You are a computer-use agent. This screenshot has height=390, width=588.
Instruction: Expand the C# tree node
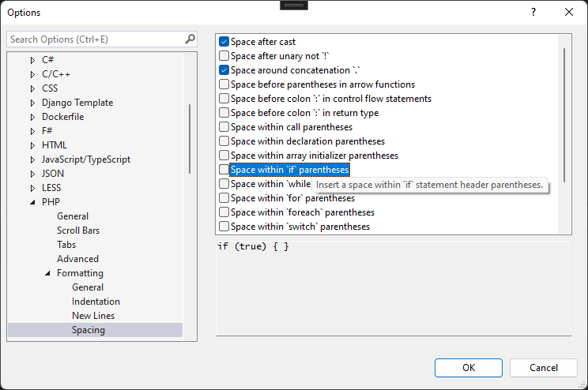point(32,60)
